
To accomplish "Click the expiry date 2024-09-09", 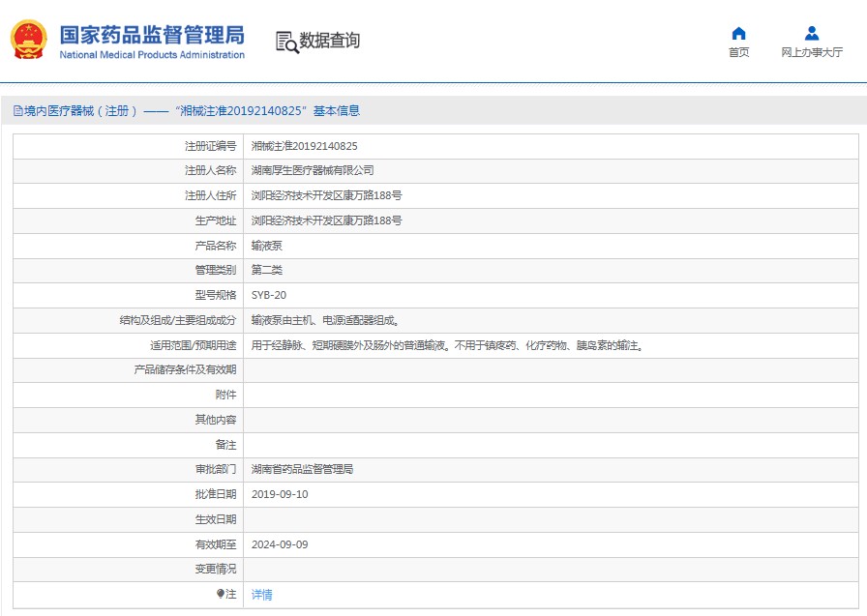I will (x=280, y=544).
